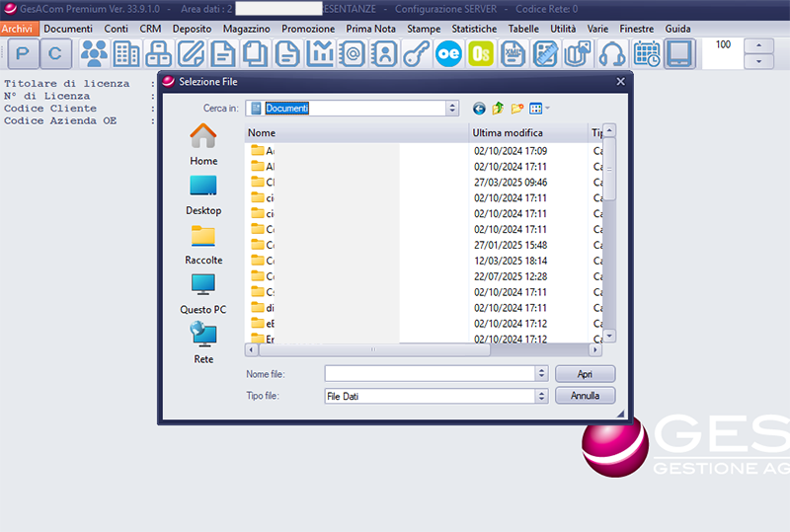Screen dimensions: 790x532
Task: Go to Questo PC in the sidebar
Action: pyautogui.click(x=203, y=292)
